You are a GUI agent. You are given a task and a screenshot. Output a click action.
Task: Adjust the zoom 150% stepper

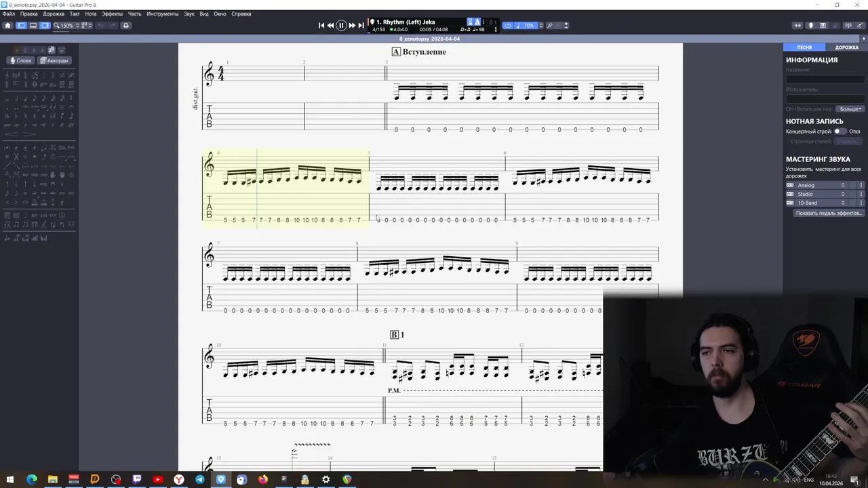(x=77, y=25)
